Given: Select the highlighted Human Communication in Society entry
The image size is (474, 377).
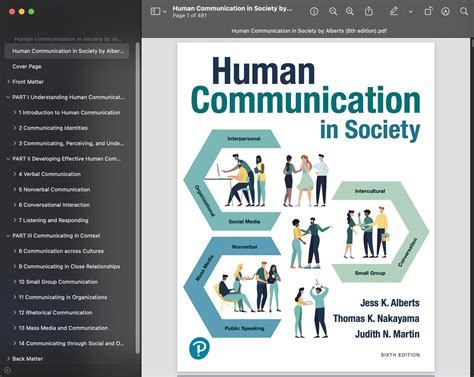Looking at the screenshot, I should (67, 51).
